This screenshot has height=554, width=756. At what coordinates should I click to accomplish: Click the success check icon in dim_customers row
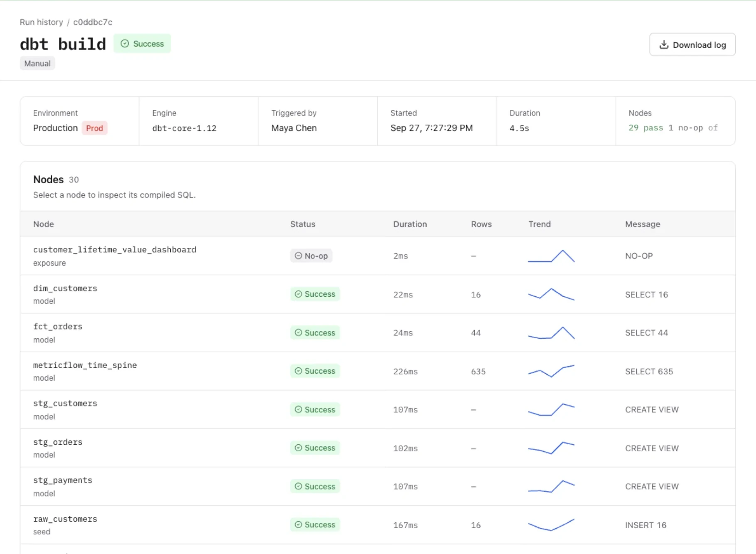298,294
